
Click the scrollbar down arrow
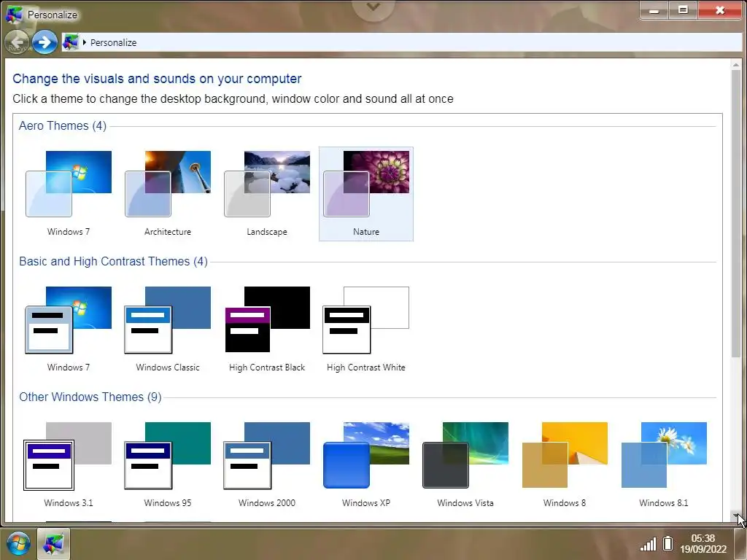pos(736,517)
